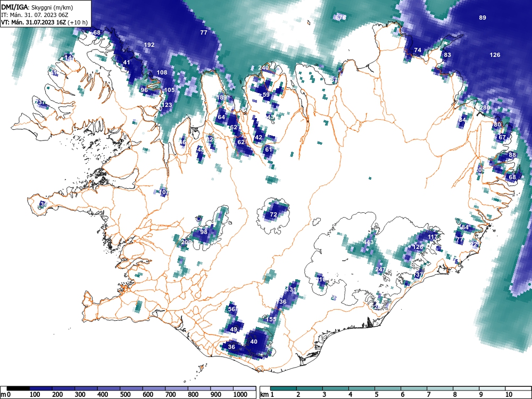Select the '88' visibility value
532x399 pixels.
tap(512, 155)
